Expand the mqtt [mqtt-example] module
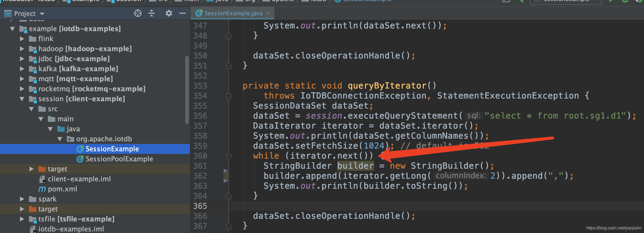644x233 pixels. (x=22, y=79)
